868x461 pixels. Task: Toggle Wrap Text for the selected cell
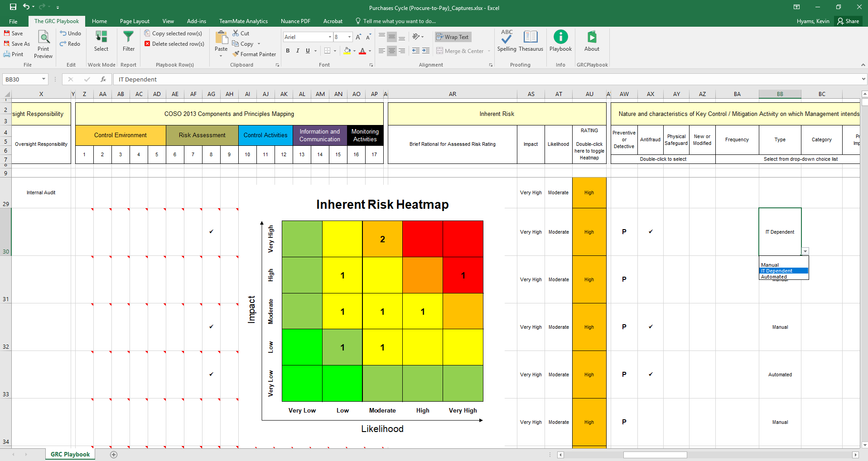click(453, 37)
